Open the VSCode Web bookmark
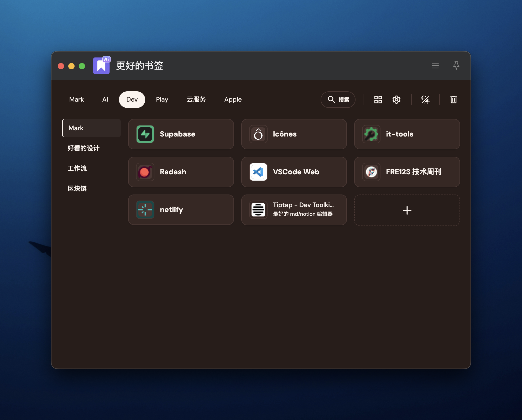522x420 pixels. click(x=294, y=172)
